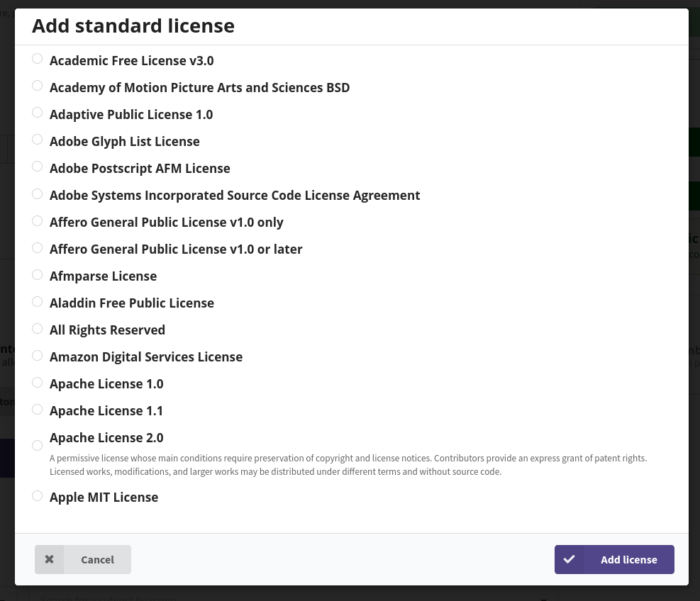Choose Affero General Public License v1.0 only
This screenshot has width=700, height=601.
(37, 220)
